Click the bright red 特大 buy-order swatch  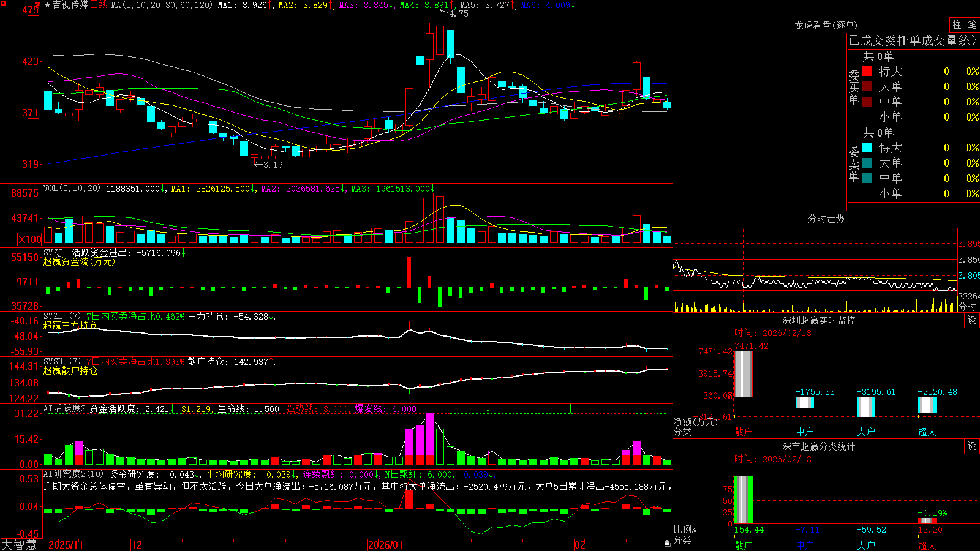[x=867, y=71]
